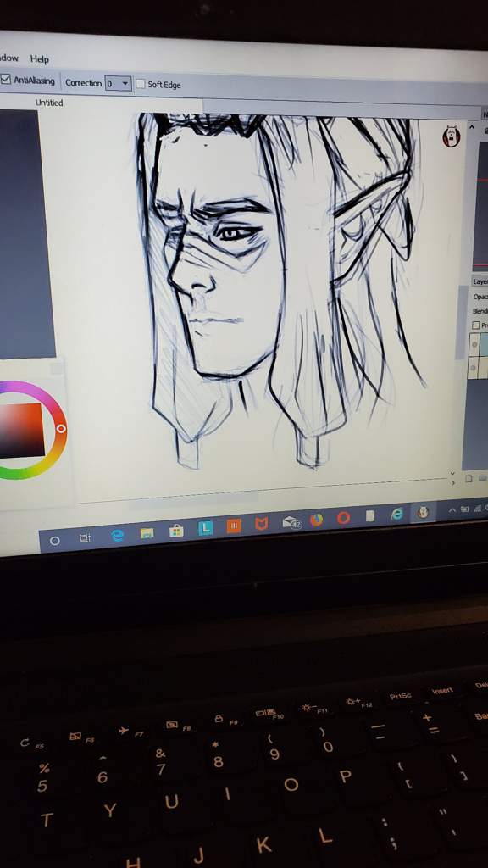This screenshot has width=488, height=868.
Task: Open the Help menu
Action: (39, 59)
